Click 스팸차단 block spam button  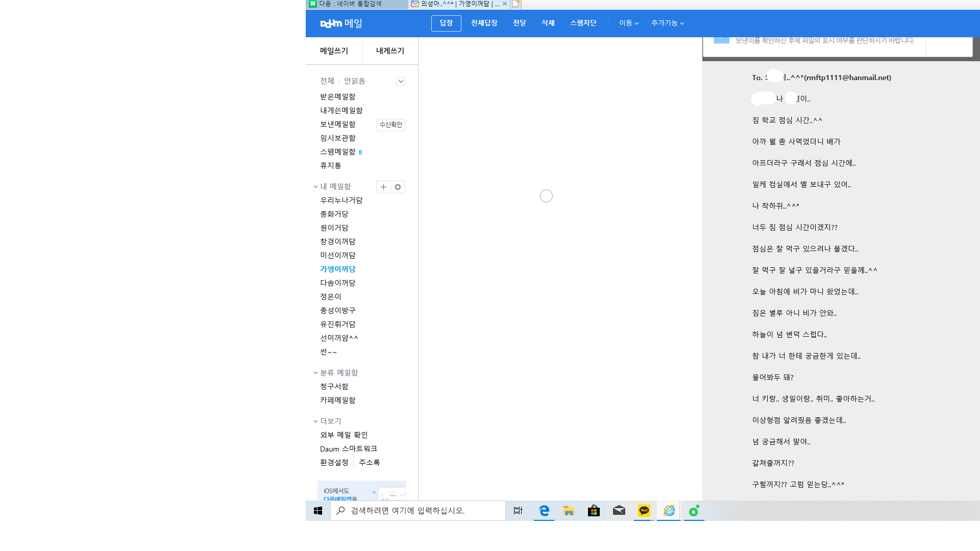pos(583,23)
